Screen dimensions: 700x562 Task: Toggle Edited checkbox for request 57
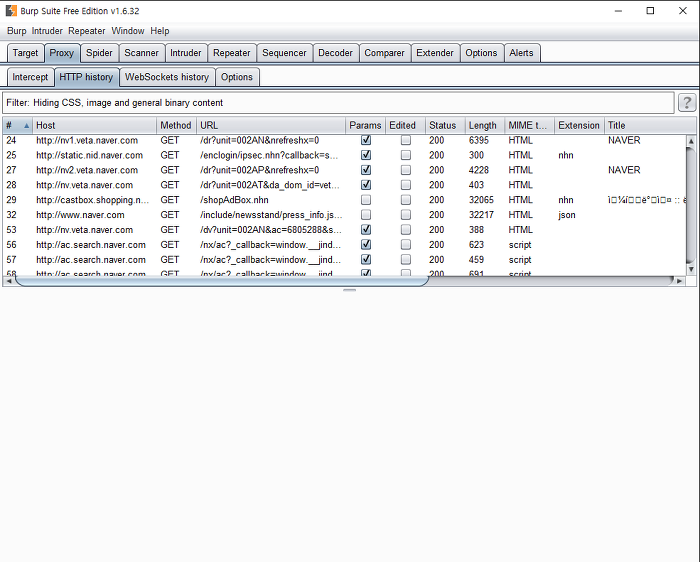tap(406, 259)
